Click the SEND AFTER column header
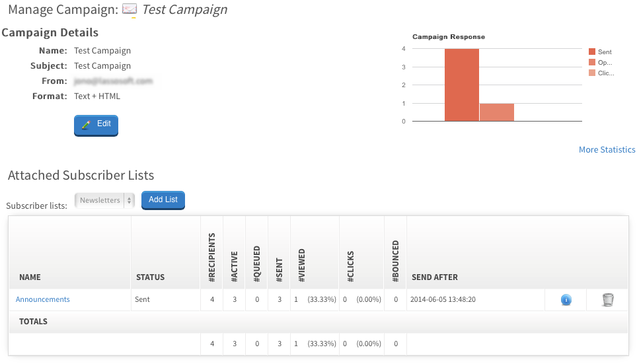The image size is (637, 364). point(435,277)
